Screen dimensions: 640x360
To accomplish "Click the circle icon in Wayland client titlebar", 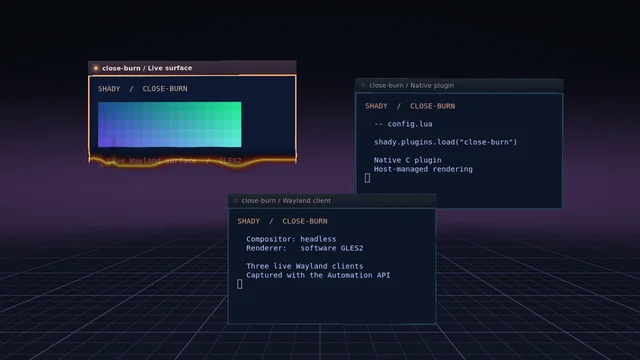I will (236, 200).
